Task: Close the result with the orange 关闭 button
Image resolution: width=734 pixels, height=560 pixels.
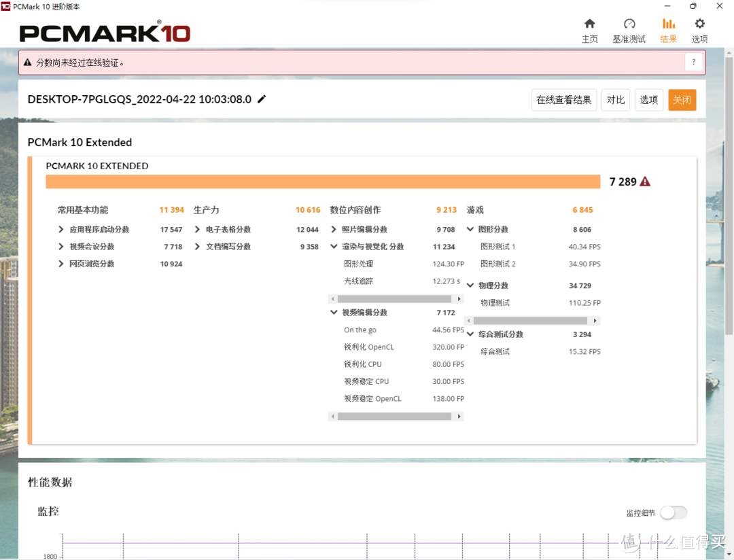Action: pyautogui.click(x=682, y=100)
